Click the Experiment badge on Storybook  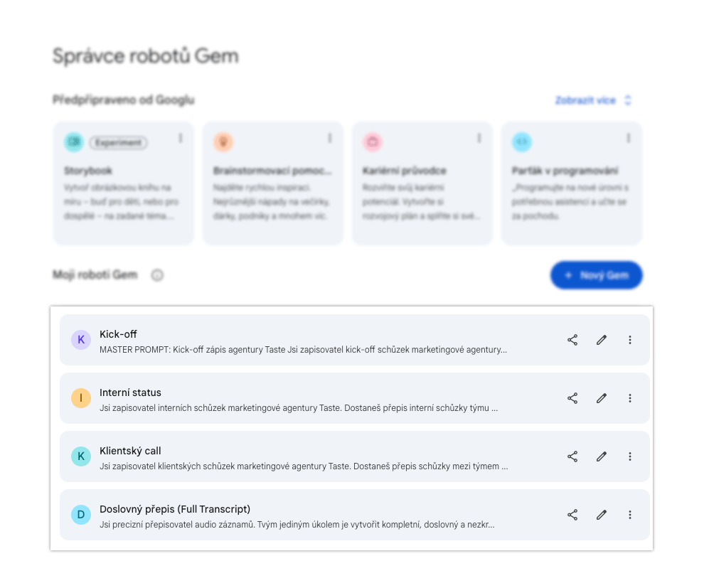click(x=119, y=143)
